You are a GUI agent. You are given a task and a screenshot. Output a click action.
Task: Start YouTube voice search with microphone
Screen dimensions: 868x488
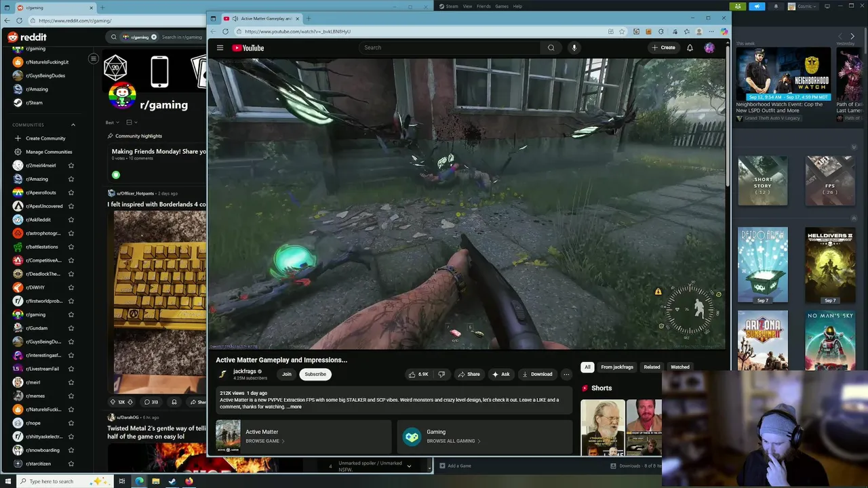point(574,47)
